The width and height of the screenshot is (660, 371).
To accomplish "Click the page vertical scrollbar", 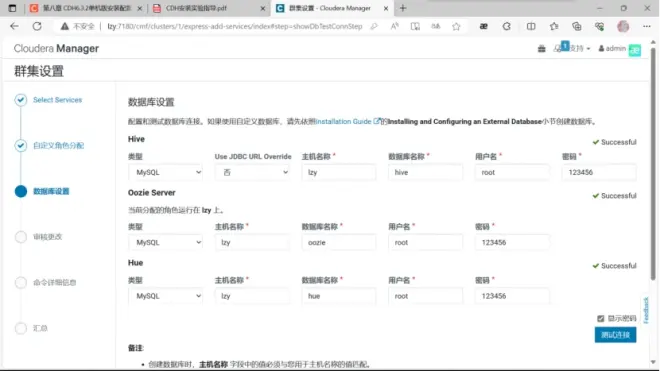I will click(x=653, y=164).
